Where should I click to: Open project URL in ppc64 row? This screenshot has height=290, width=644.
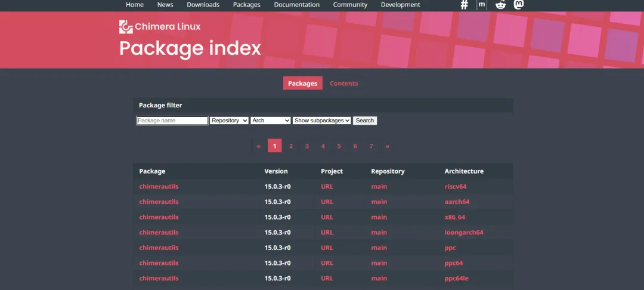327,263
